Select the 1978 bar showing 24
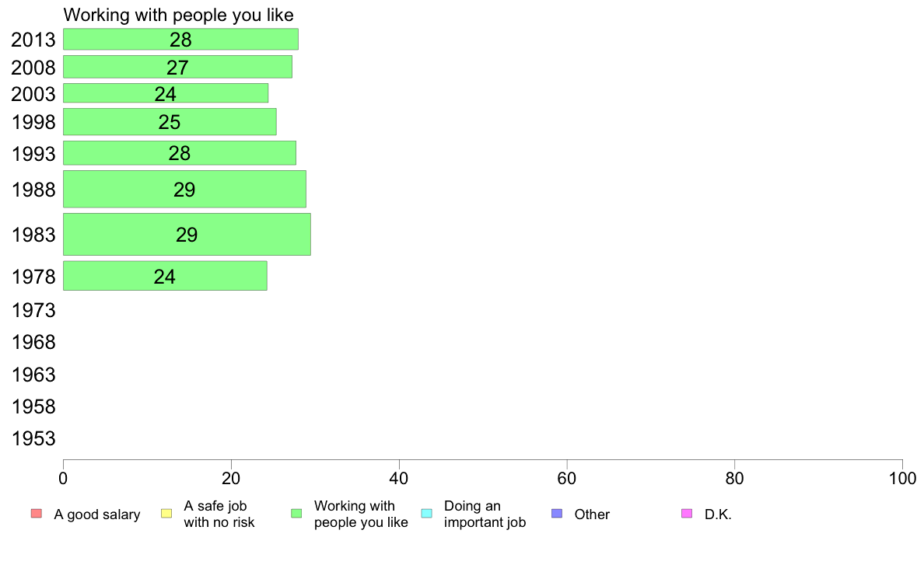This screenshot has width=924, height=572. tap(165, 276)
